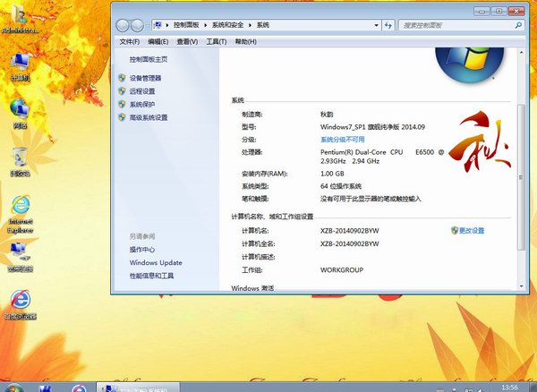Open the 操作中心 link
This screenshot has height=392, width=537.
coord(142,250)
